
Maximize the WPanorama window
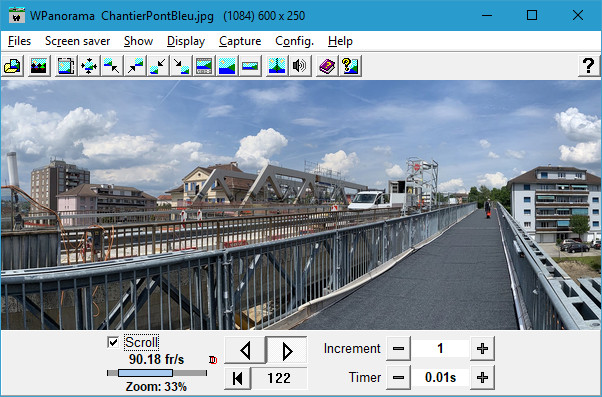tap(532, 16)
